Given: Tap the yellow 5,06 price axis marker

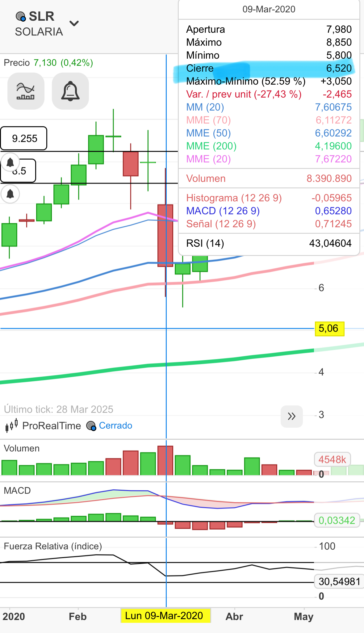Looking at the screenshot, I should click(x=329, y=329).
